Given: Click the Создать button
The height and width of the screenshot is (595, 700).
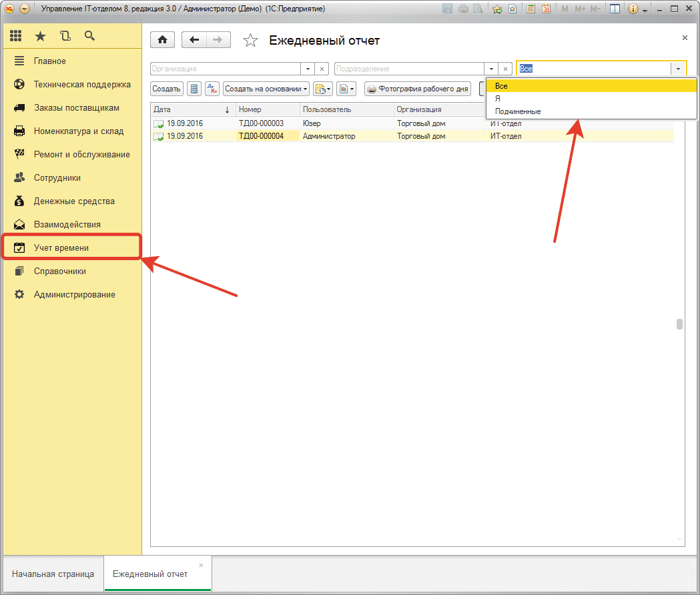Looking at the screenshot, I should 167,89.
